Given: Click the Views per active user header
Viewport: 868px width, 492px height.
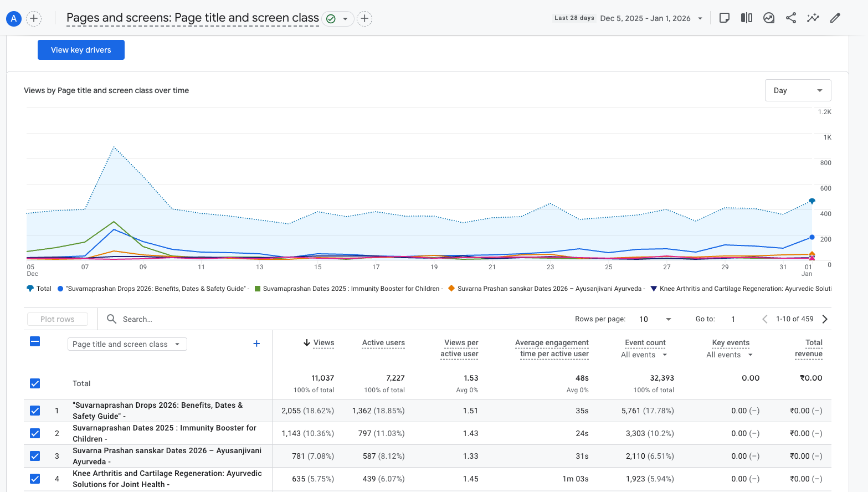Looking at the screenshot, I should (x=460, y=348).
